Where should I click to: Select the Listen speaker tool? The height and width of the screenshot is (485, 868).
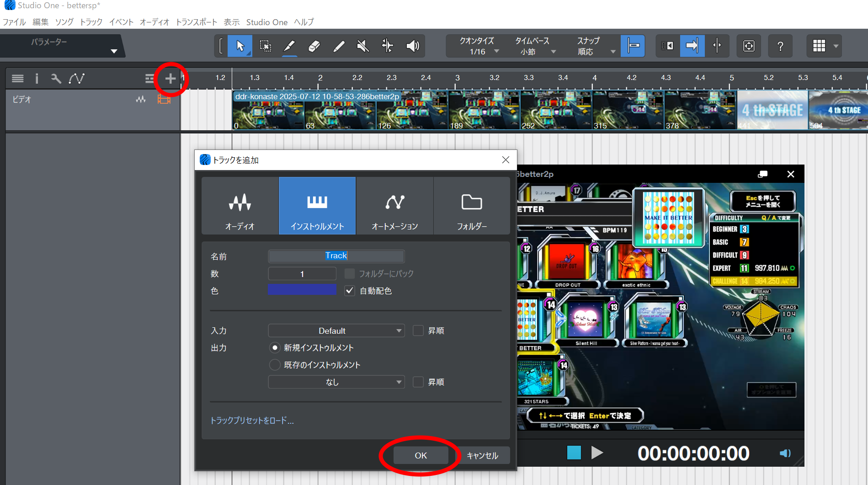412,46
